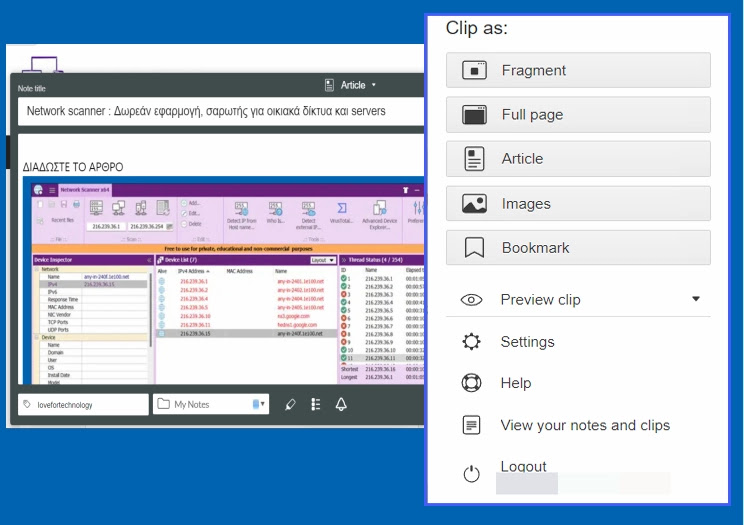Open the Layout dropdown in Device List

tap(323, 260)
